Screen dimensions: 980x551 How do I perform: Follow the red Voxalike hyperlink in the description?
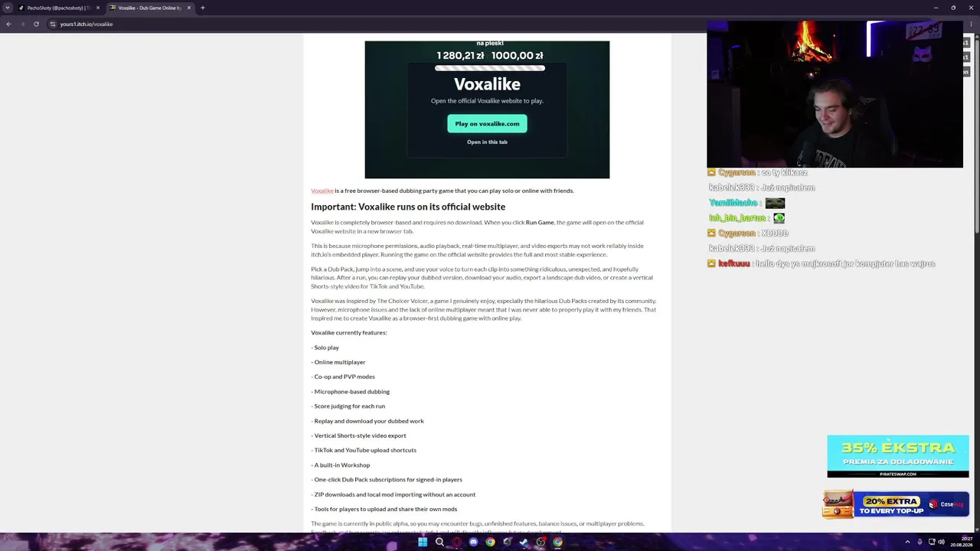pyautogui.click(x=322, y=191)
